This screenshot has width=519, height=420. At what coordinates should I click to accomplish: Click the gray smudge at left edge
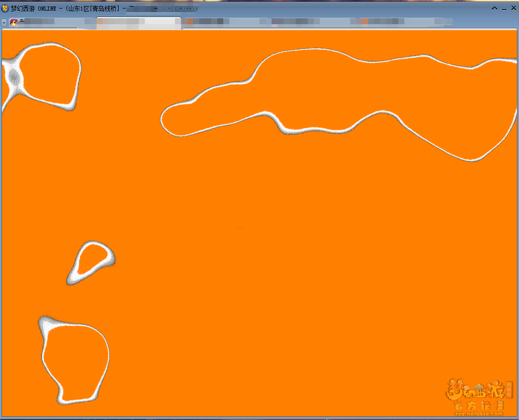click(x=14, y=76)
